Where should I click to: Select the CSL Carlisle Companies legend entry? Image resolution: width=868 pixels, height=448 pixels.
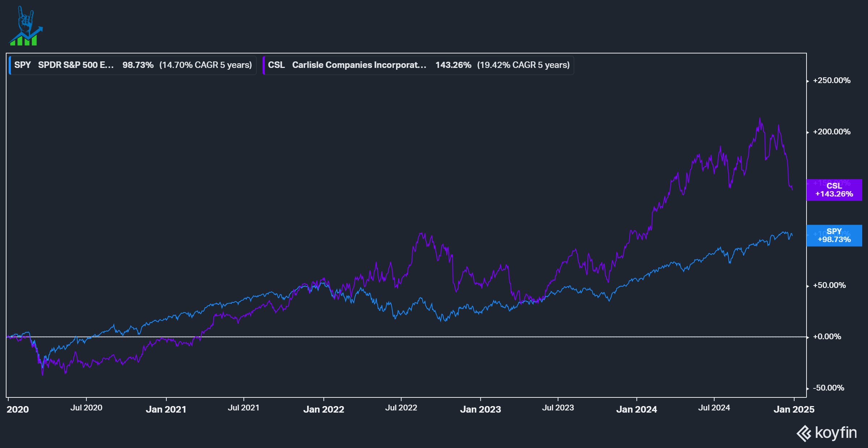[x=418, y=65]
